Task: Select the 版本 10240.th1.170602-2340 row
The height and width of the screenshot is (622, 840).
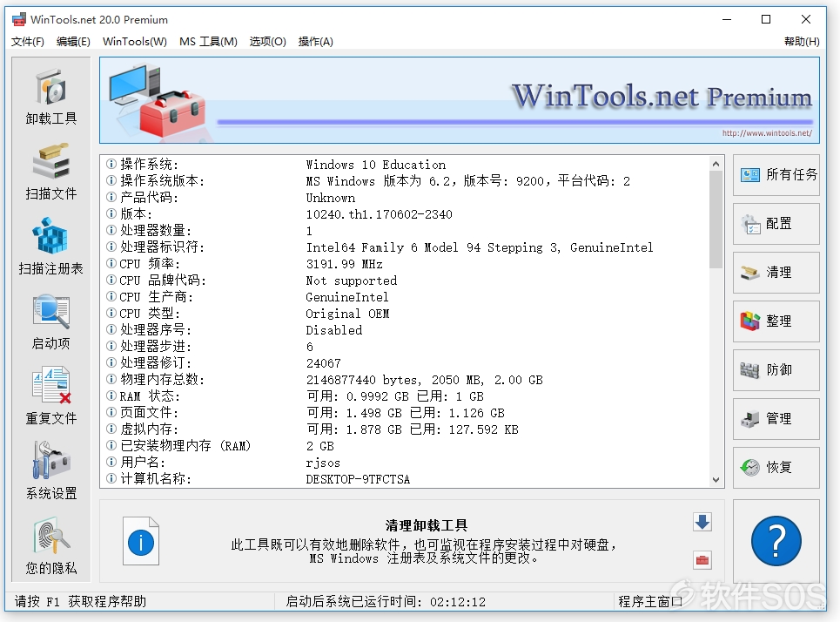Action: [x=405, y=214]
